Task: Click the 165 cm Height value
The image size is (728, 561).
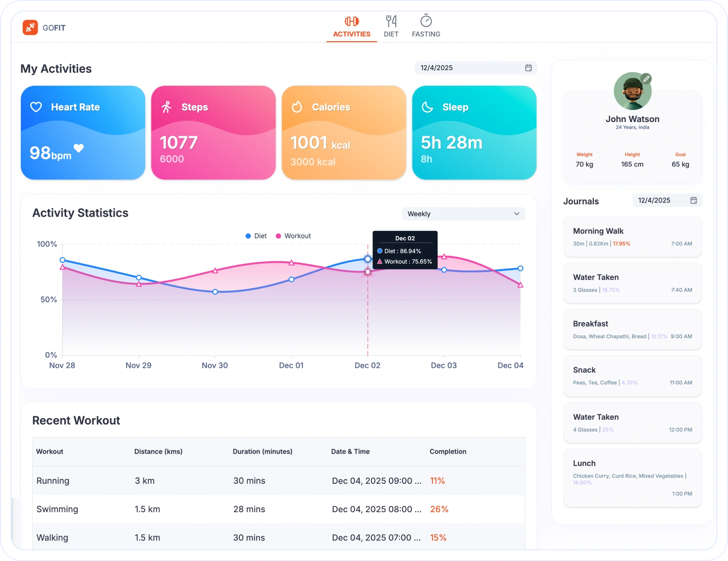Action: point(632,165)
